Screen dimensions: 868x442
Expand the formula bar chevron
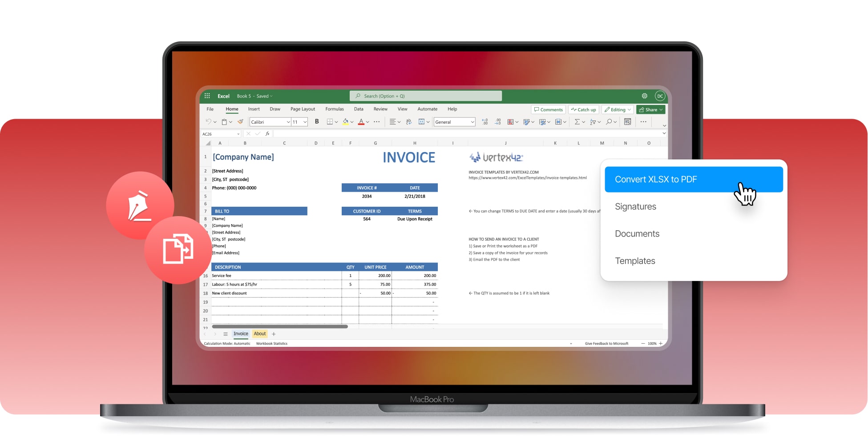[664, 133]
